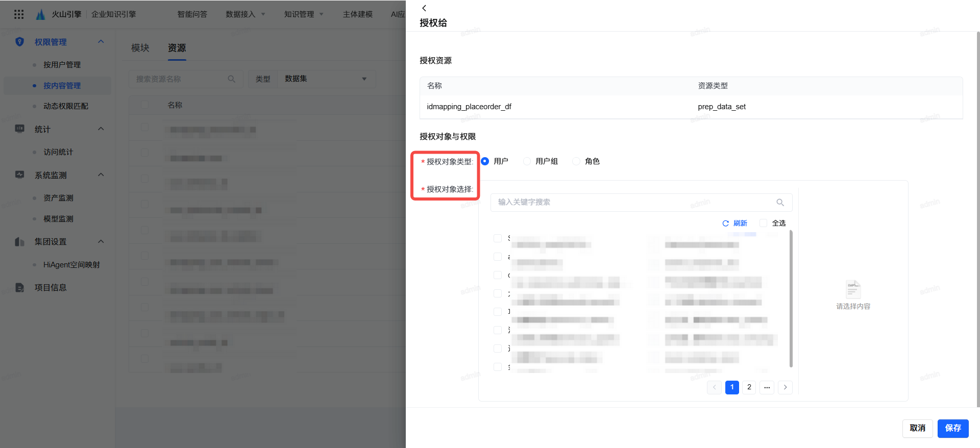980x448 pixels.
Task: Click the 输入关键字搜索 input field
Action: point(641,203)
